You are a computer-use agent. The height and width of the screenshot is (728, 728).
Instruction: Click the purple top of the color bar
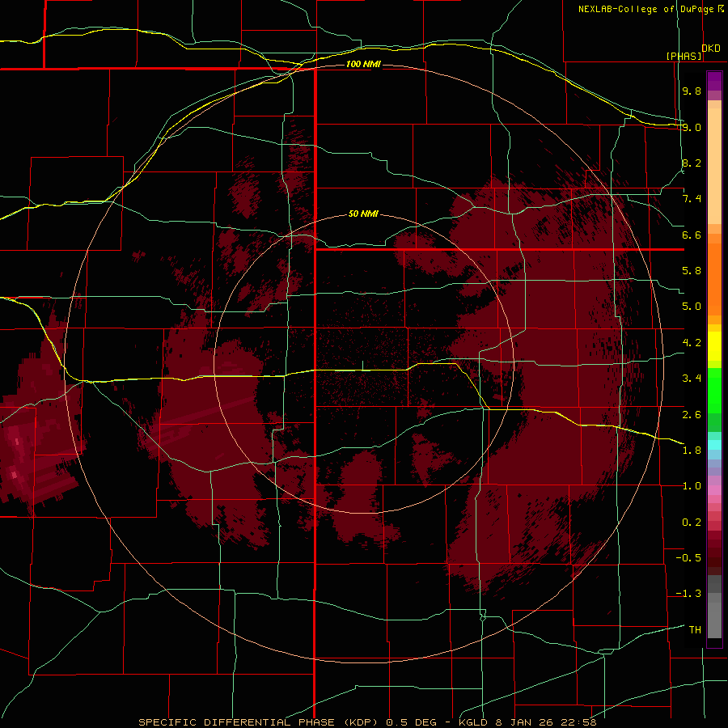(714, 81)
